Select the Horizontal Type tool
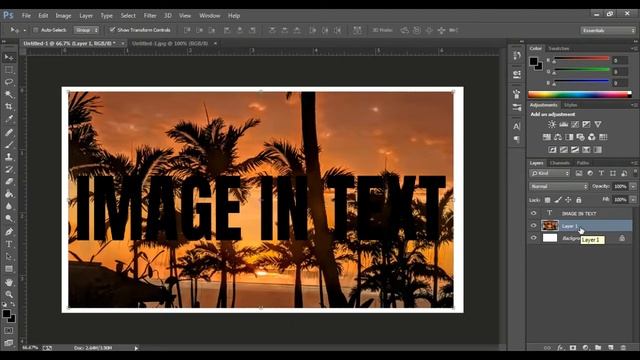This screenshot has height=360, width=640. [x=9, y=244]
